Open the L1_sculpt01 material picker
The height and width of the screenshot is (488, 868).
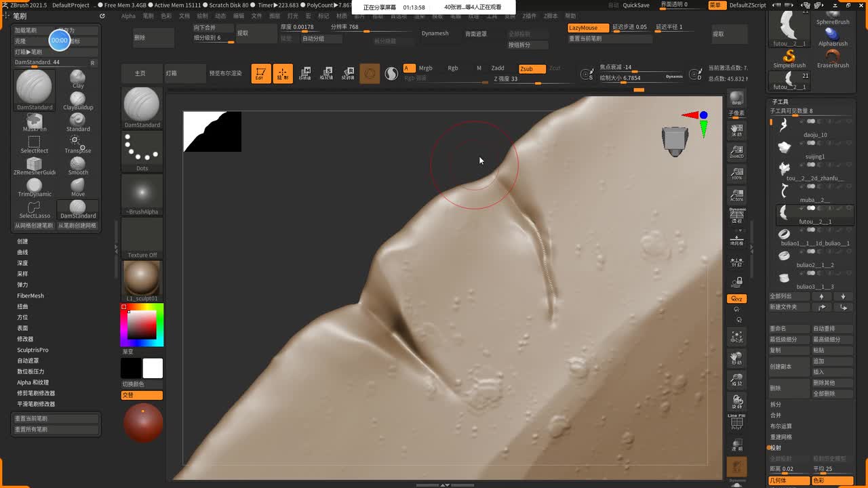142,281
